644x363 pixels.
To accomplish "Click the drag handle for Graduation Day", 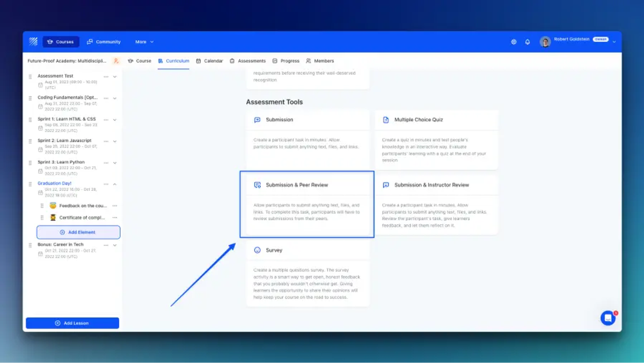I will pos(30,184).
